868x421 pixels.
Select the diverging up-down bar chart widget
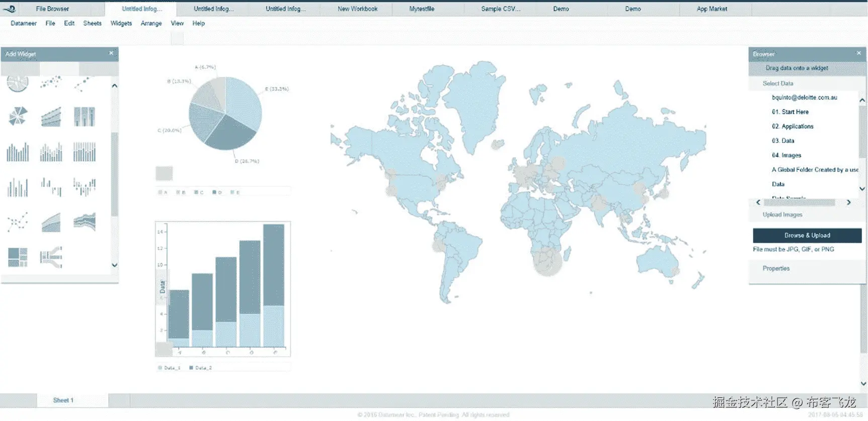pos(84,187)
